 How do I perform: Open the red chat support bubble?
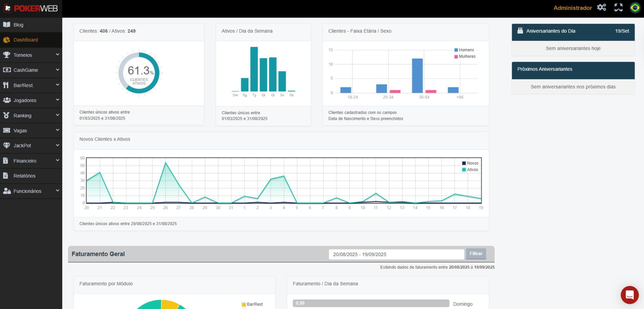coord(629,295)
